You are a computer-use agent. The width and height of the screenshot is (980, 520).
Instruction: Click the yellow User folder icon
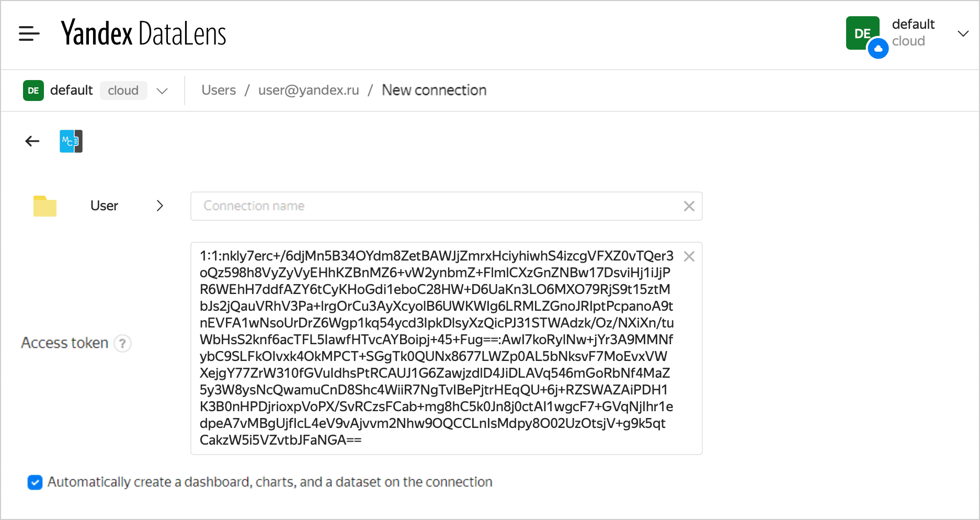45,206
